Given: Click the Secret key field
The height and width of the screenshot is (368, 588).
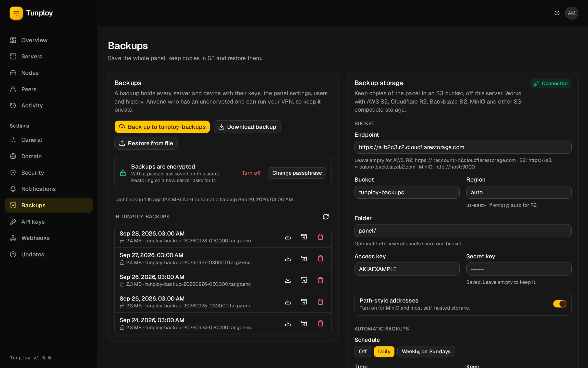Looking at the screenshot, I should [519, 269].
